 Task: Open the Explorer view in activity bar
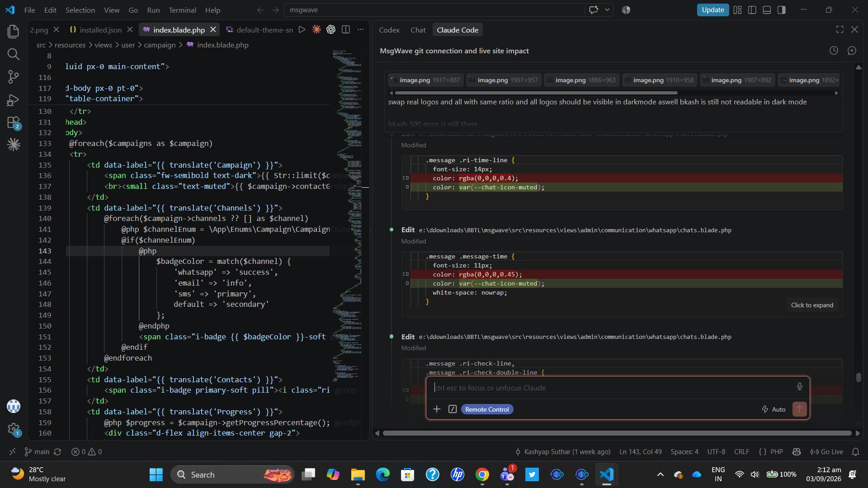pos(14,31)
